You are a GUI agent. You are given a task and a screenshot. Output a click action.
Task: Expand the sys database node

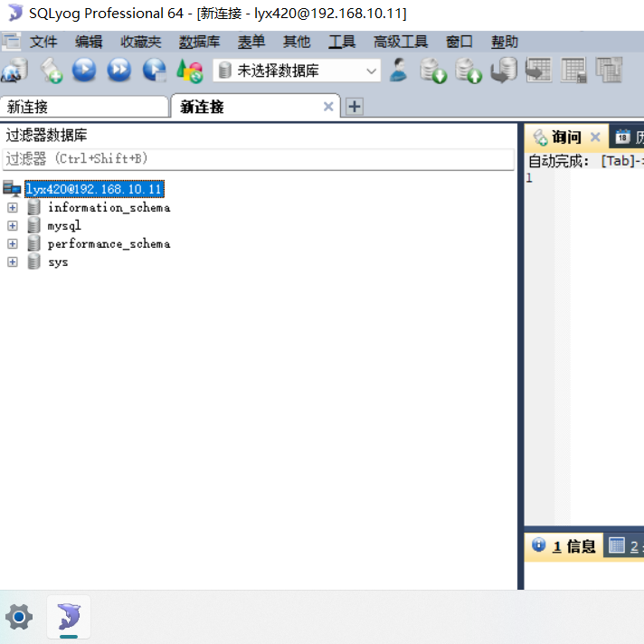[13, 261]
